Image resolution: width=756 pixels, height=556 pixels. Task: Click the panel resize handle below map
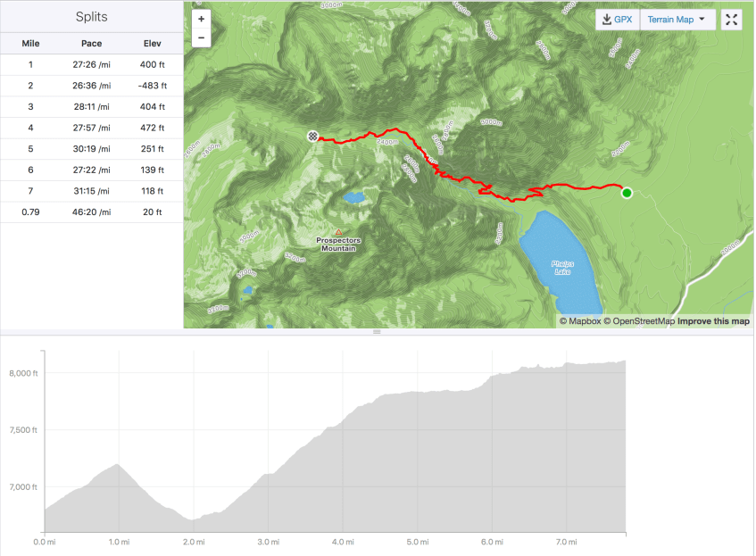377,332
